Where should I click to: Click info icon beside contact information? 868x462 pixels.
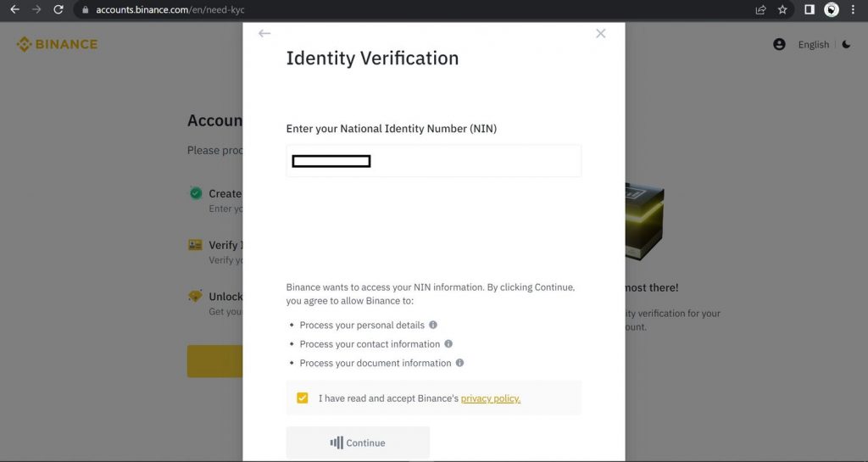point(448,343)
